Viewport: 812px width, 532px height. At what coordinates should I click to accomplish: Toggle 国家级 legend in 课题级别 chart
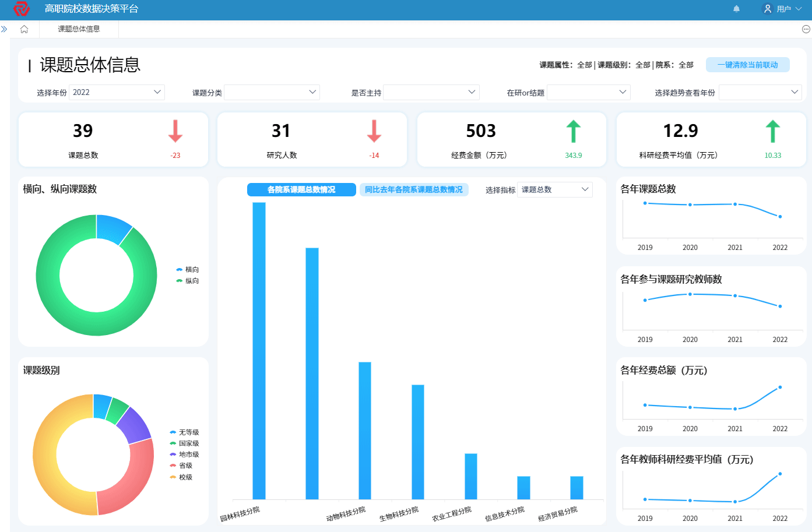pos(184,443)
